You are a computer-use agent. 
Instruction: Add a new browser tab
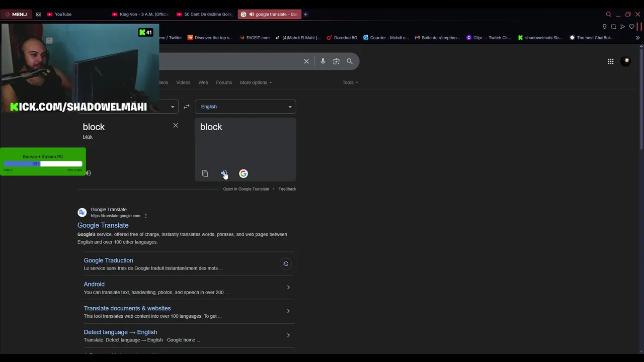click(305, 14)
